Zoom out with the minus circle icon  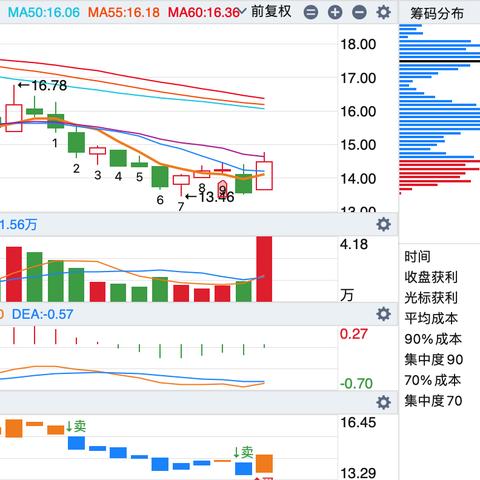(359, 13)
